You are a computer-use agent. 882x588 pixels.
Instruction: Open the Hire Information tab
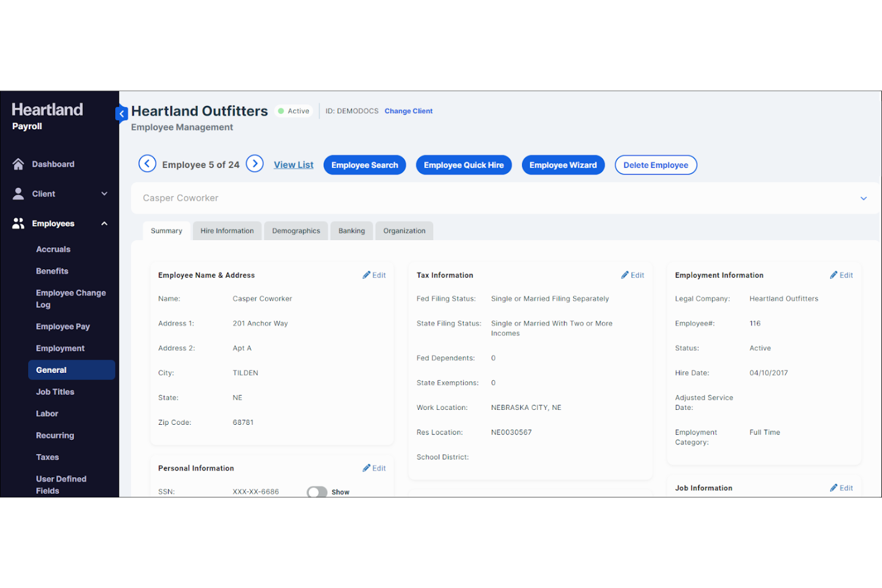227,231
